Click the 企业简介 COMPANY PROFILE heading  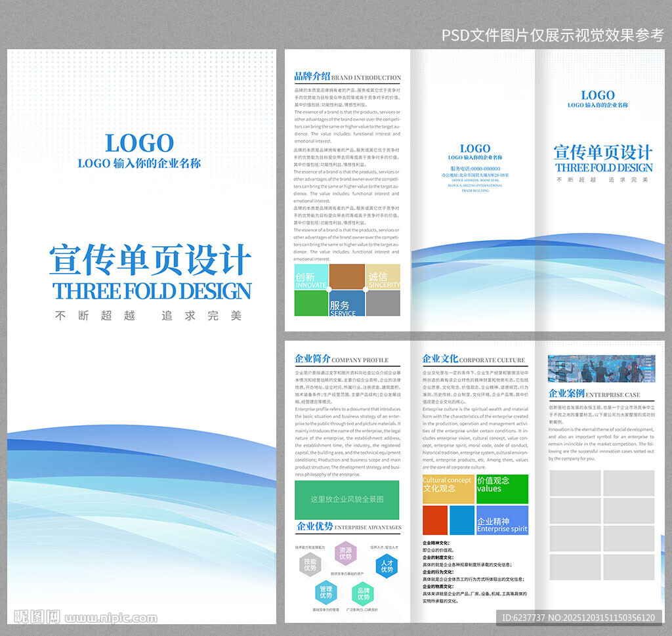pos(341,359)
